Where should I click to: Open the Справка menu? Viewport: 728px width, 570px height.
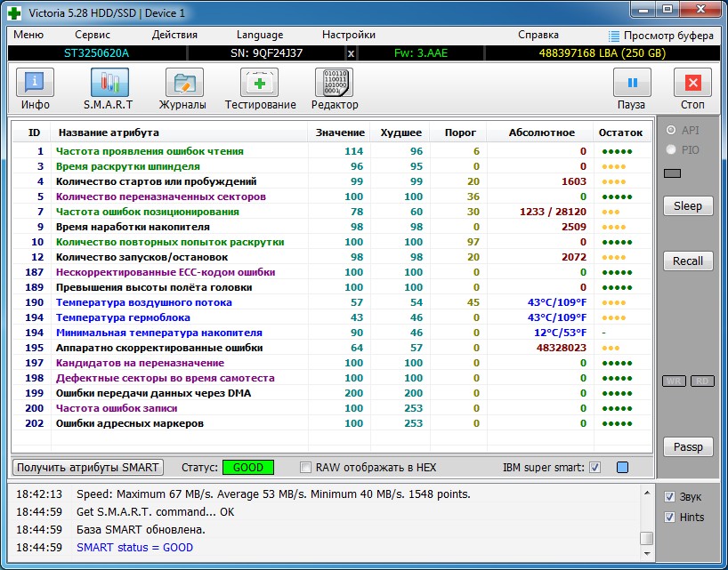538,35
